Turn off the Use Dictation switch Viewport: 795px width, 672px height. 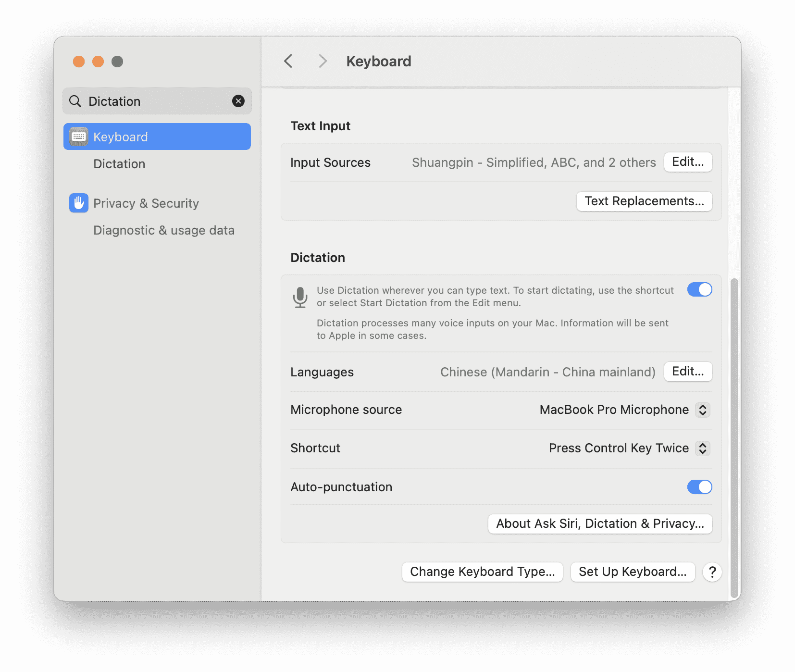700,289
